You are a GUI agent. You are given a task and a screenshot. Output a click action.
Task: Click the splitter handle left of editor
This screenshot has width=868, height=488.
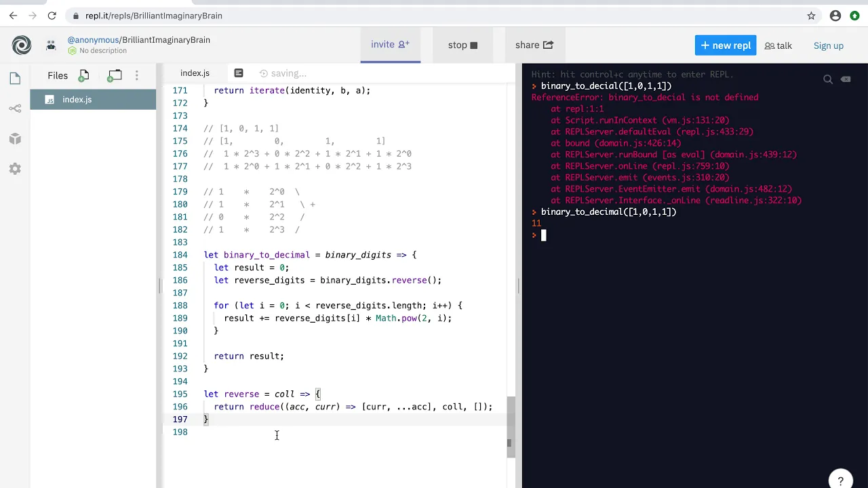[x=160, y=286]
